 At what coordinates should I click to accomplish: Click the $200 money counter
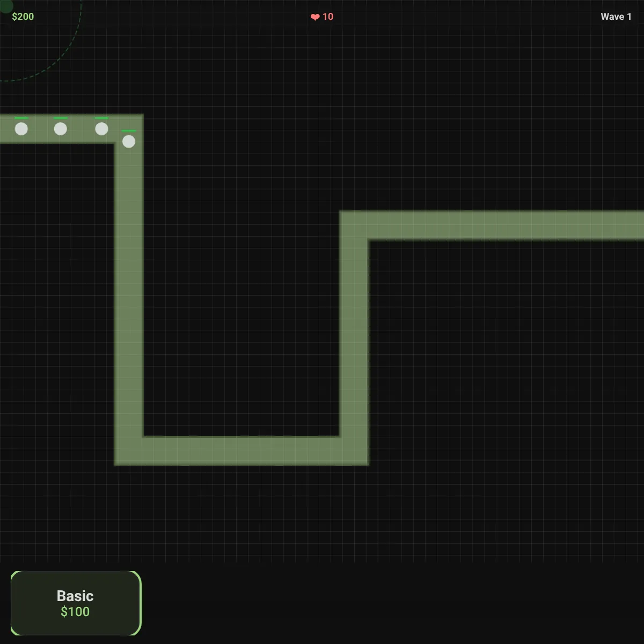click(x=23, y=17)
